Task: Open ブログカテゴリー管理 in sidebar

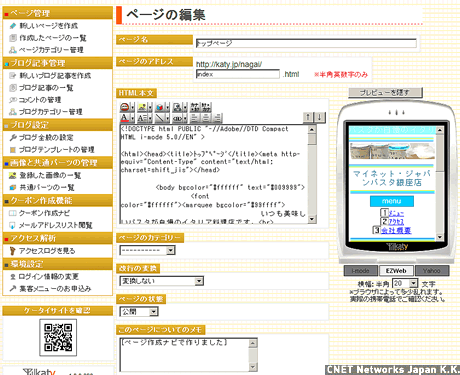Action: [x=50, y=112]
